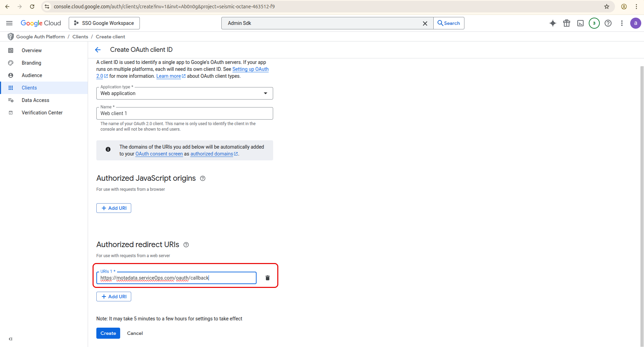Activate Cloud Shell terminal icon
The width and height of the screenshot is (644, 347).
(580, 23)
